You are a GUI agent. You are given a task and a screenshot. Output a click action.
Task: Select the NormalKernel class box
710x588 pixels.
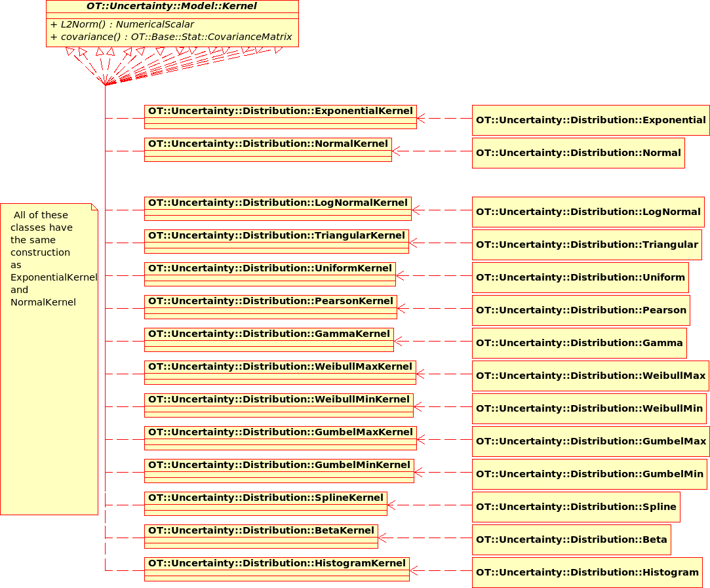[267, 144]
